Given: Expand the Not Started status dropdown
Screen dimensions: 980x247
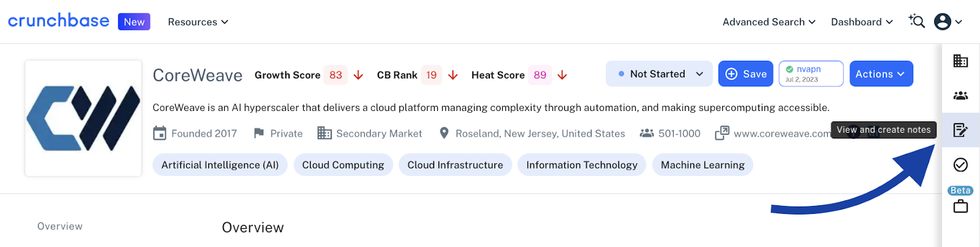Looking at the screenshot, I should tap(659, 74).
